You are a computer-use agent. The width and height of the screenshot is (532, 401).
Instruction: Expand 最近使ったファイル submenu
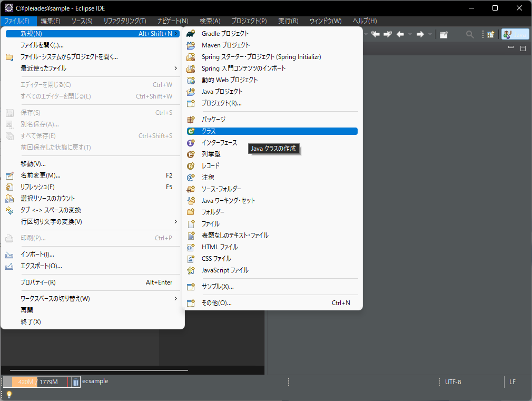(92, 69)
